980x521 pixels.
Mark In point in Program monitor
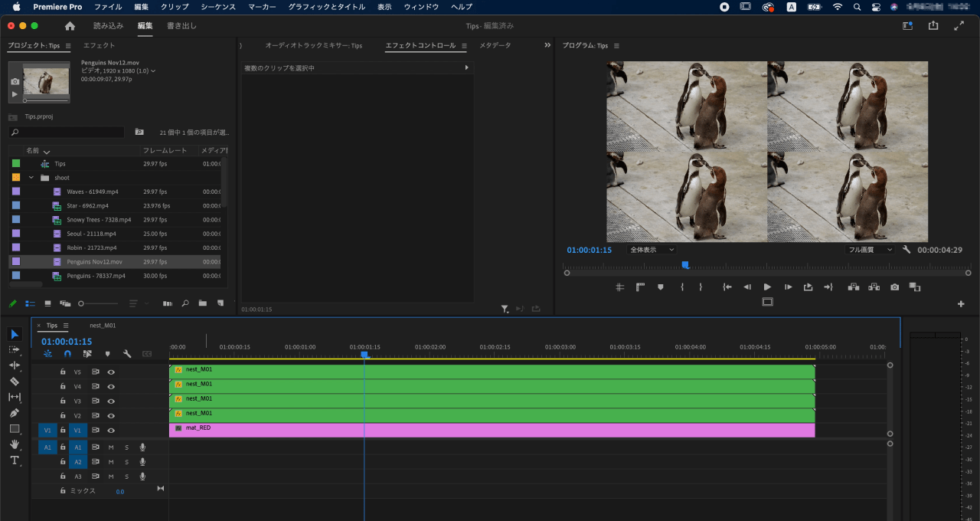pos(682,287)
